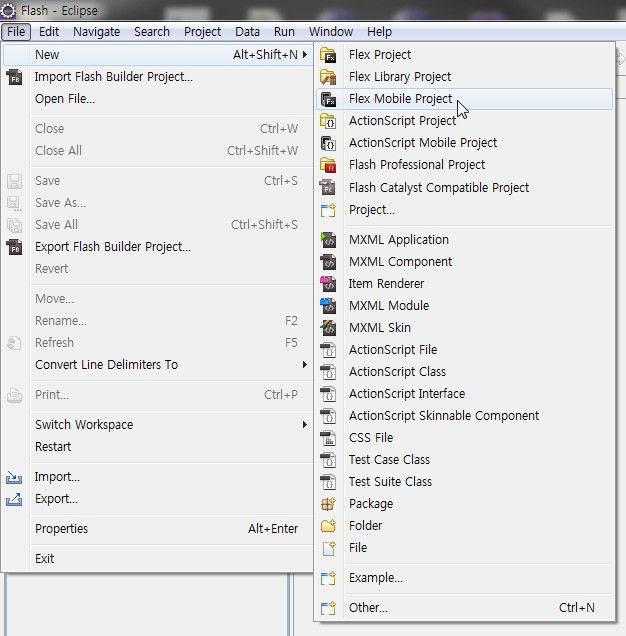This screenshot has height=636, width=626.
Task: Click the MXML Module icon
Action: point(328,305)
